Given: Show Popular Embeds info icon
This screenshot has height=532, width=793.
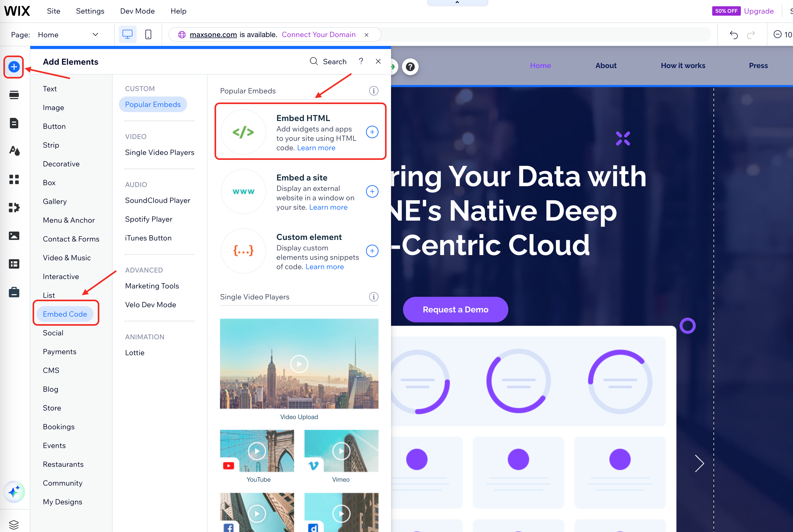Looking at the screenshot, I should (374, 91).
